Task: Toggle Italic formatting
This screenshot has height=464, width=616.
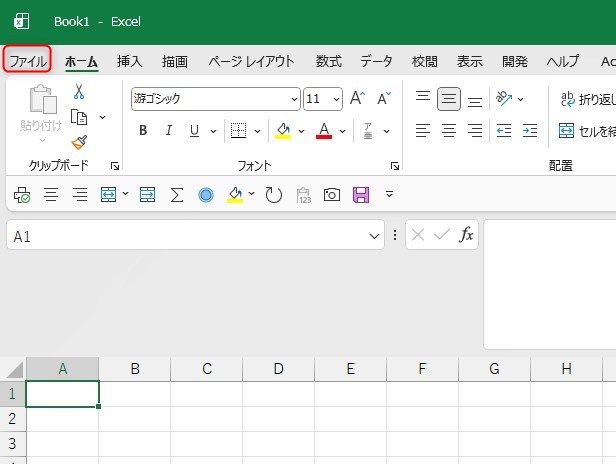Action: coord(168,131)
